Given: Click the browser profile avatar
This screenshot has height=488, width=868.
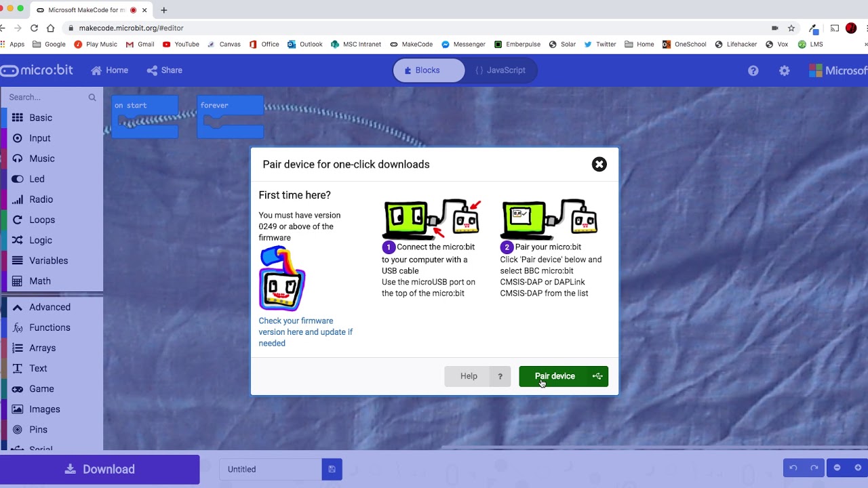Looking at the screenshot, I should pos(851,28).
